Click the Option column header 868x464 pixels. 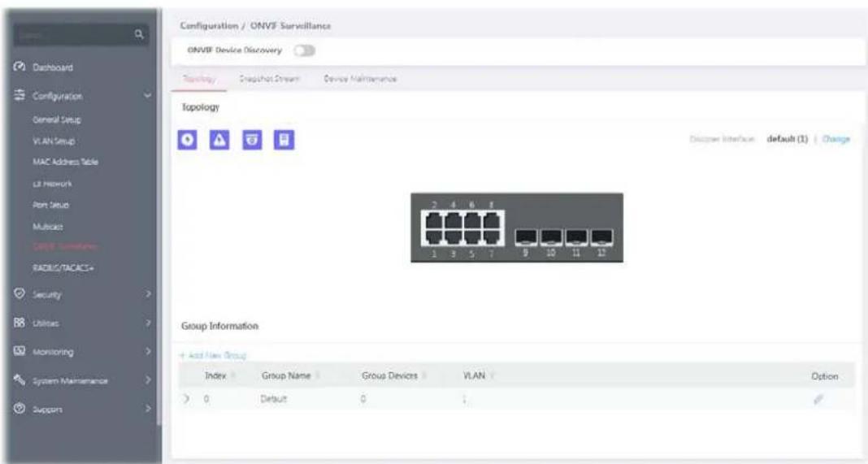pyautogui.click(x=824, y=376)
